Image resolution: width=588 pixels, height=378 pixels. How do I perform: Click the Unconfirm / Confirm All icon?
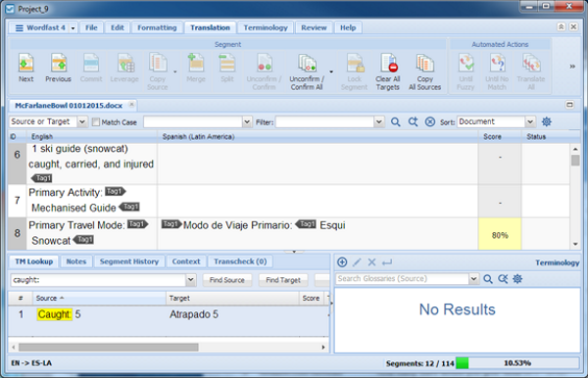click(307, 63)
